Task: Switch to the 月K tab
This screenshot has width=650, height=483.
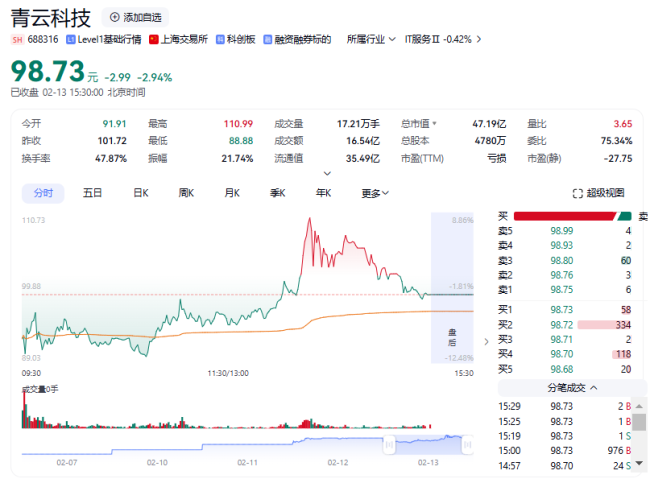Action: [x=232, y=193]
